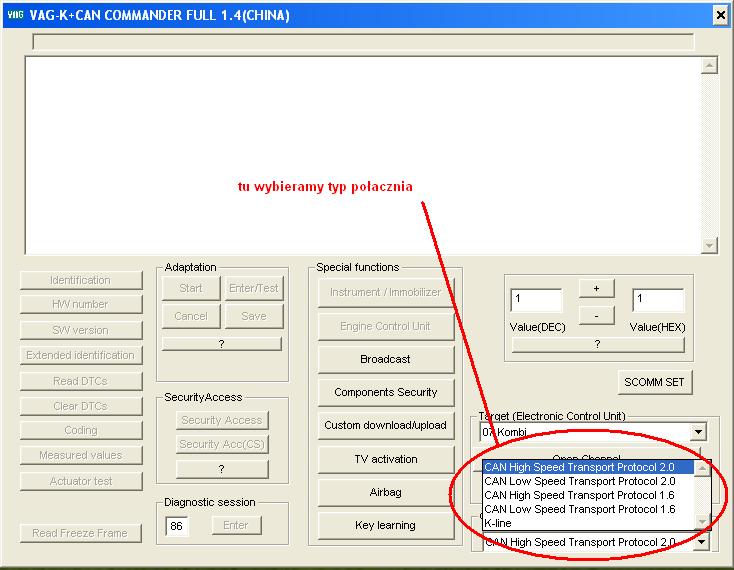Click the Value(DEC) input field
Screen dimensions: 734x570
click(x=536, y=300)
